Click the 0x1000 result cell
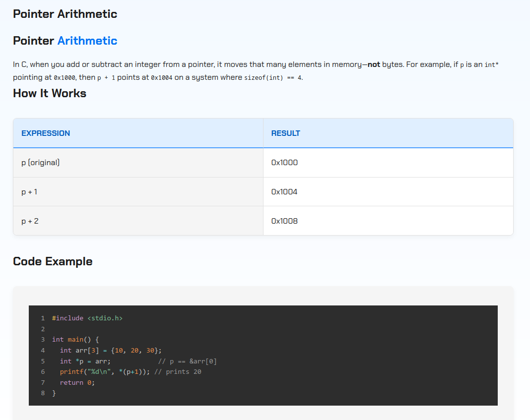This screenshot has height=420, width=530. (388, 163)
